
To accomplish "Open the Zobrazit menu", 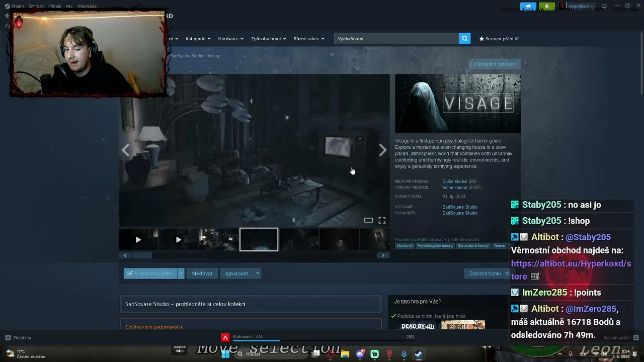I will click(36, 7).
